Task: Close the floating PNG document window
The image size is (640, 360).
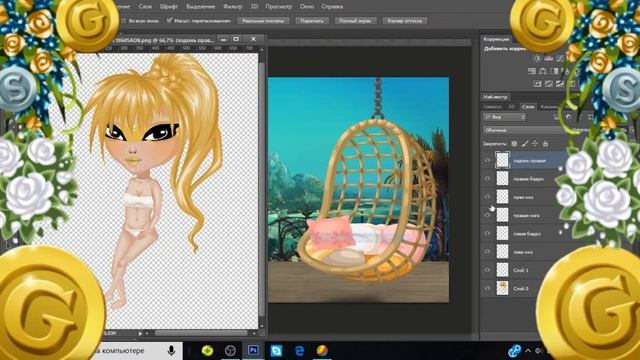Action: pyautogui.click(x=253, y=39)
